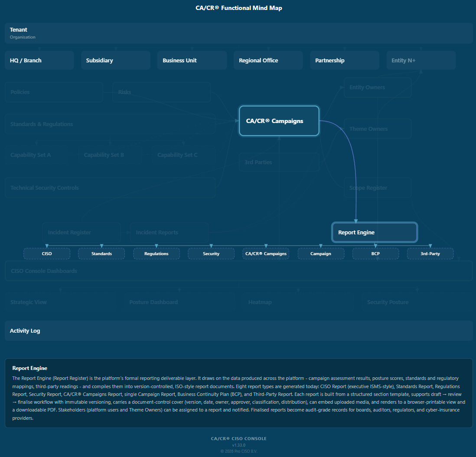Click the © 2026 Pro CISO B.V. text
This screenshot has width=476, height=457.
click(238, 451)
